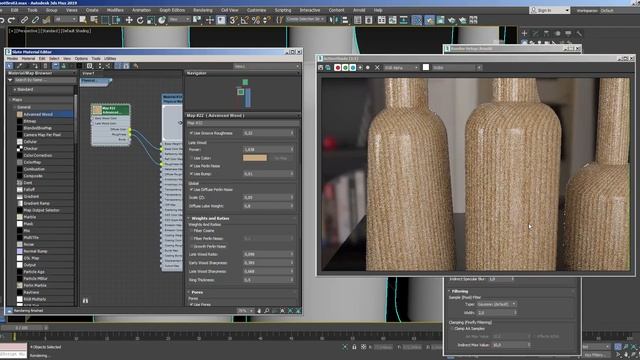Click the Default Shading viewport label
The height and width of the screenshot is (360, 640).
(x=76, y=31)
